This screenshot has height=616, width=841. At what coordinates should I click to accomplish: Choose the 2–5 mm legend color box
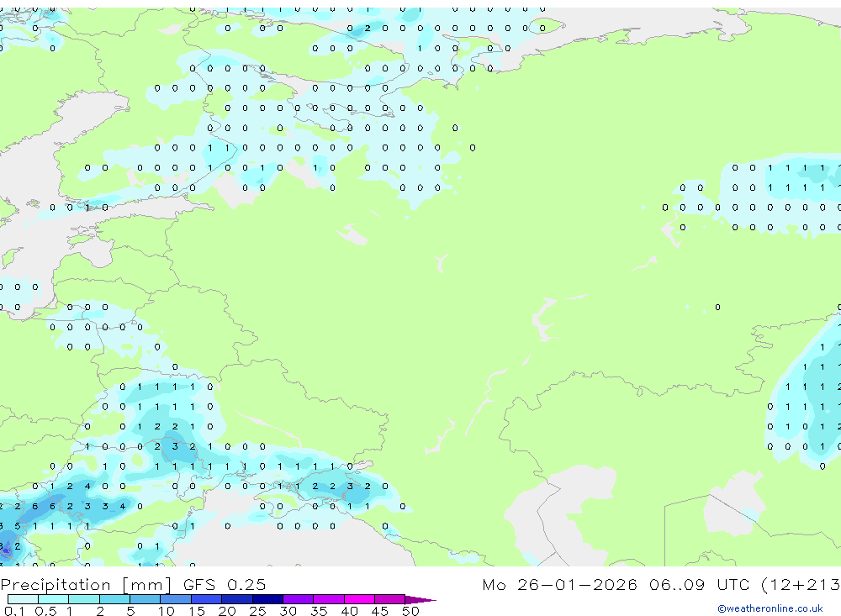click(x=114, y=599)
